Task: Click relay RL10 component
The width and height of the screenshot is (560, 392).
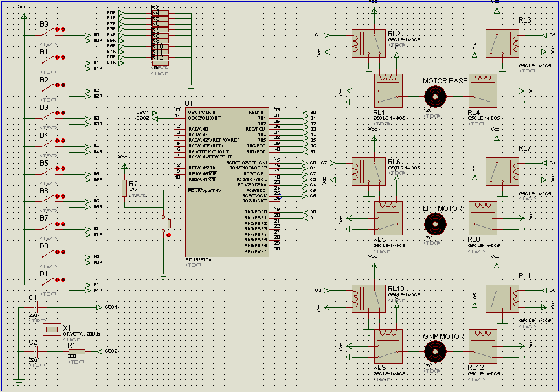Action: pos(368,299)
